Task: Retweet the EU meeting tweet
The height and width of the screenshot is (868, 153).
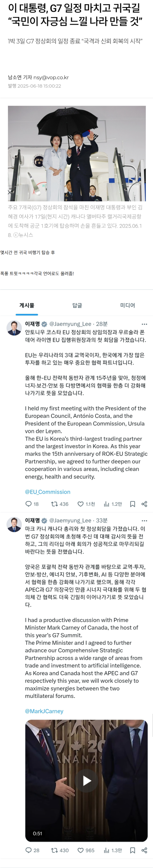Action: click(54, 504)
